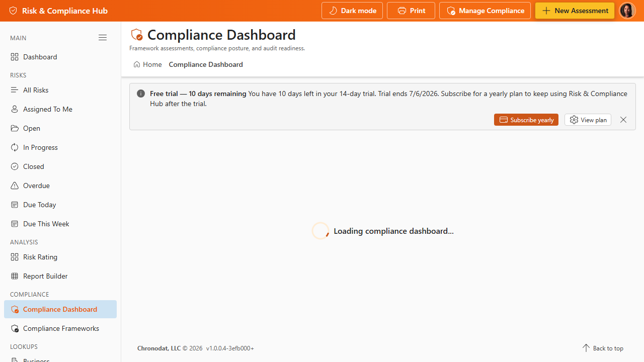View In Progress risks

point(60,147)
